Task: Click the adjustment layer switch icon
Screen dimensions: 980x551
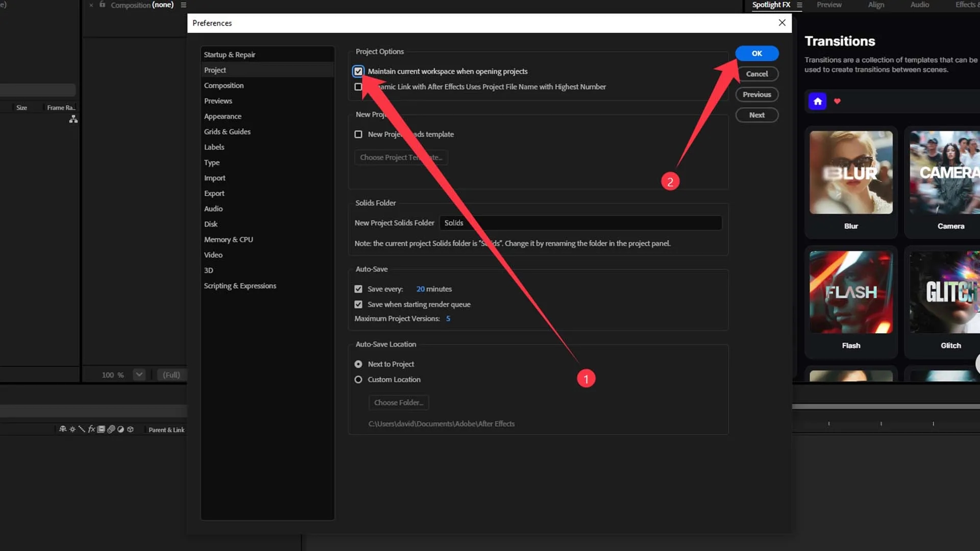Action: (x=120, y=430)
